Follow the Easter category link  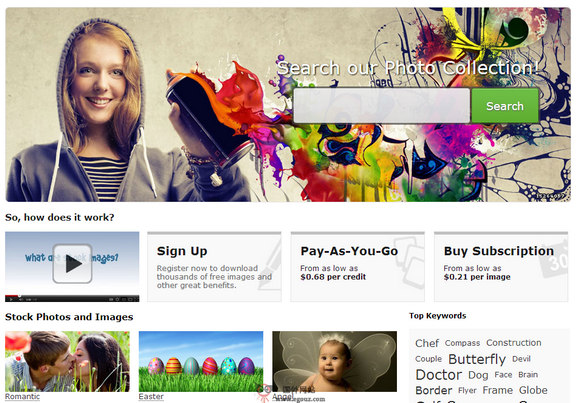[151, 396]
